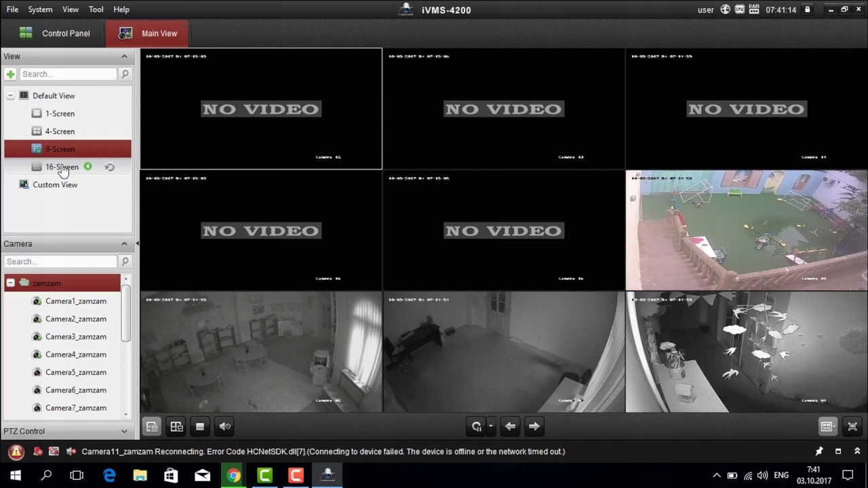Collapse the View panel
This screenshot has width=868, height=488.
(124, 56)
